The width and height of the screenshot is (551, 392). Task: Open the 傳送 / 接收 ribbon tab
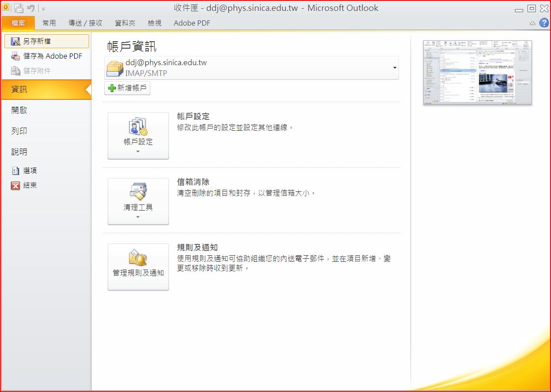click(x=86, y=23)
